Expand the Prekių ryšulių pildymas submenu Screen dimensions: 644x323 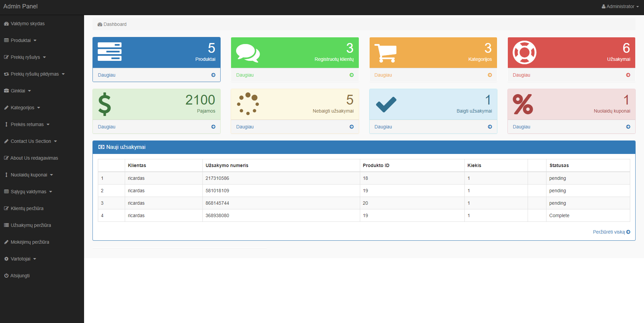(x=34, y=74)
